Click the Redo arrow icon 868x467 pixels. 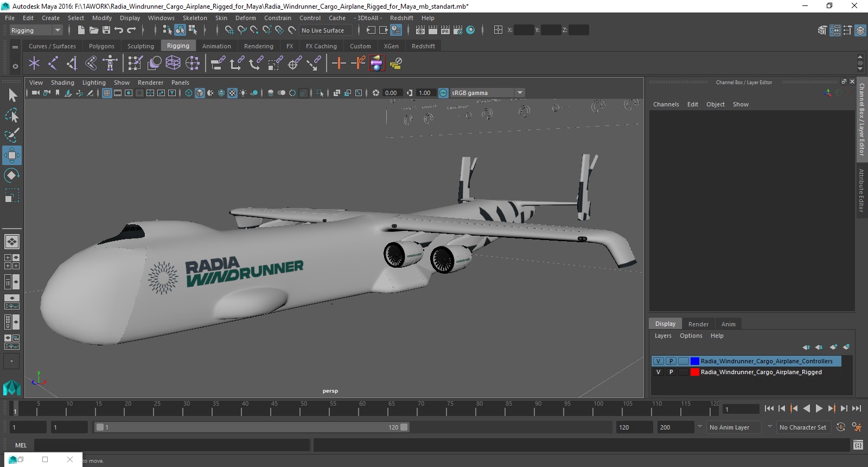tap(131, 30)
